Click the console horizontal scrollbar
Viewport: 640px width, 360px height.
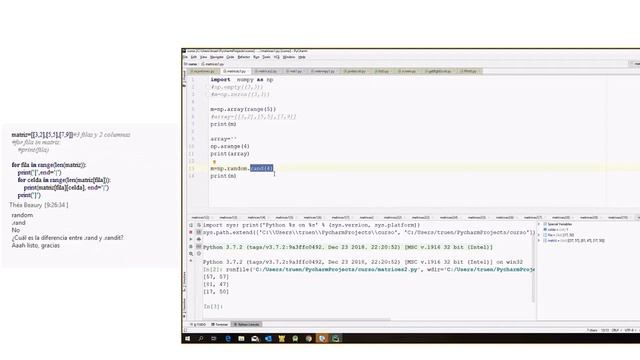(297, 319)
